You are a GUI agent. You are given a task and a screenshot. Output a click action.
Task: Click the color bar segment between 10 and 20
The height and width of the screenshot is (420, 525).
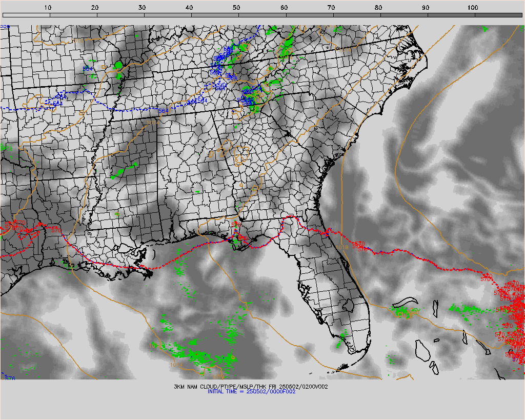click(73, 15)
